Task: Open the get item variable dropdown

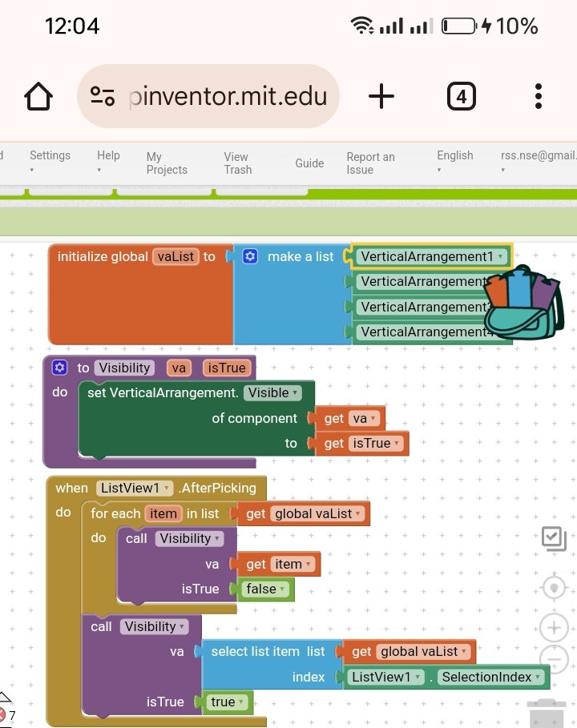Action: pos(293,564)
